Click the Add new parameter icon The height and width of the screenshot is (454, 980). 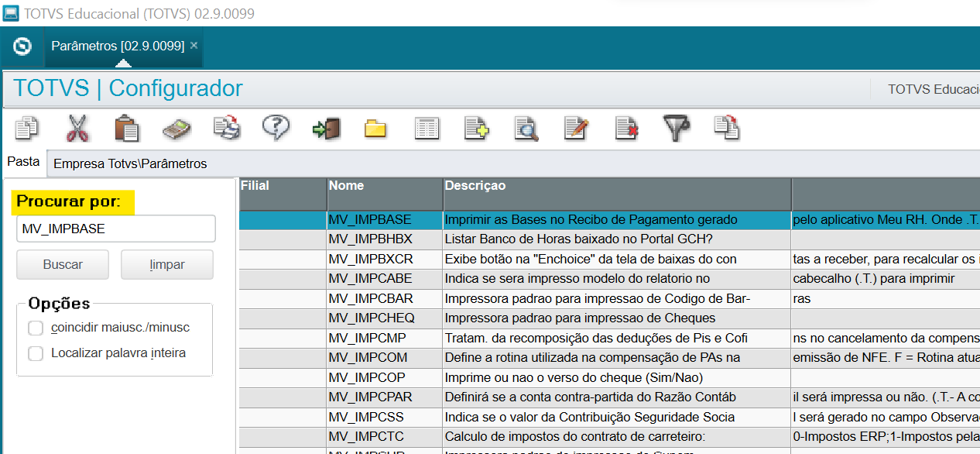point(476,128)
